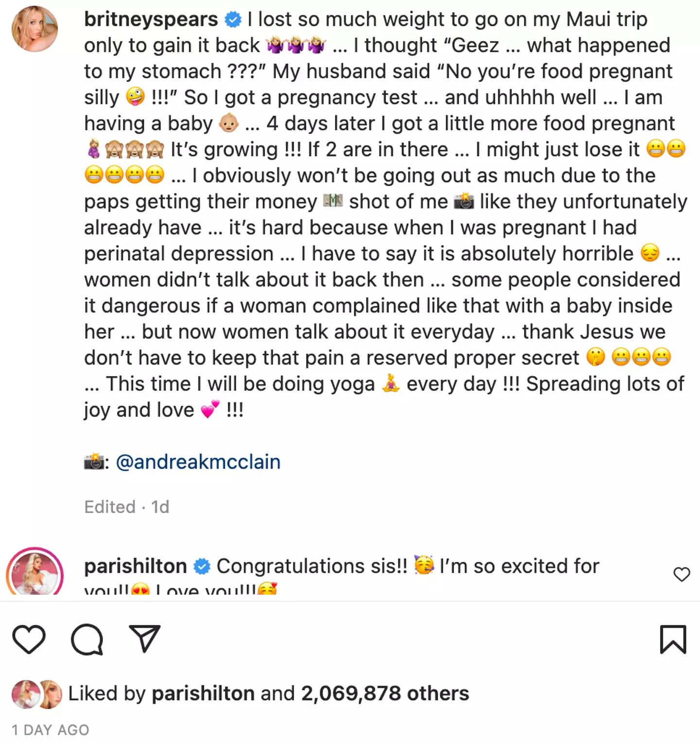This screenshot has height=743, width=700.
Task: Click parishilton in the Liked by line
Action: (x=203, y=693)
